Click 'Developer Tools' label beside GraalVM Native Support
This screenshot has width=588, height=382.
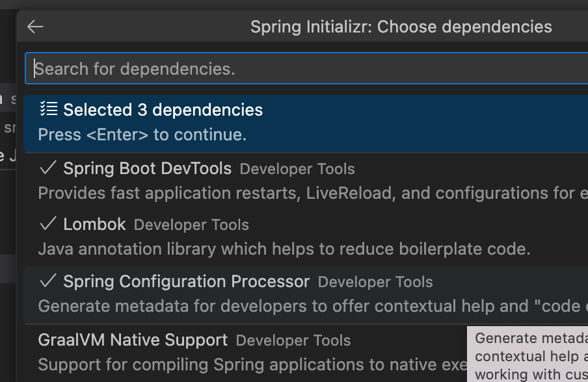point(293,340)
